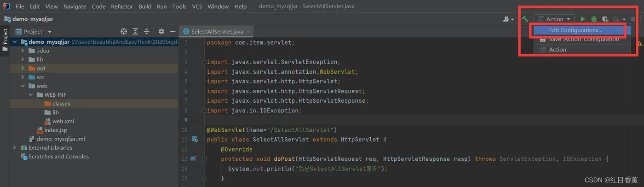Open the File menu
This screenshot has height=187, width=644.
pos(20,6)
